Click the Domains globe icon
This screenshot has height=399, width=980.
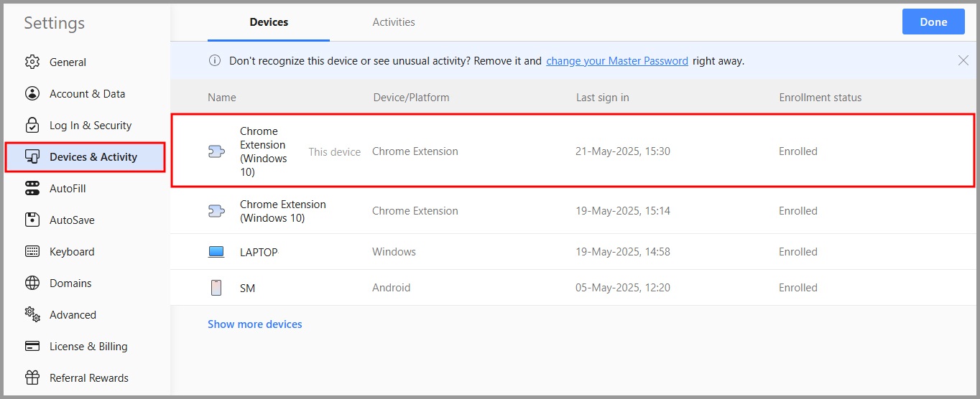(32, 283)
